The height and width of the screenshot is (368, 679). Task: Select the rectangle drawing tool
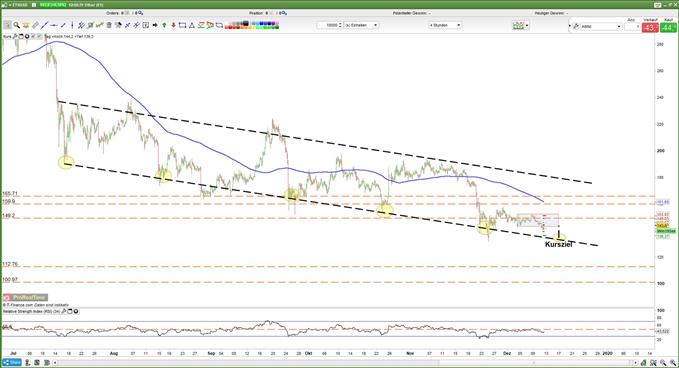pyautogui.click(x=182, y=25)
